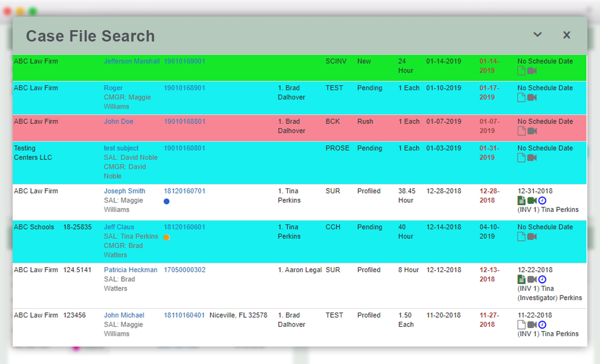Open case number 19010169001
600x364 pixels.
tap(184, 61)
